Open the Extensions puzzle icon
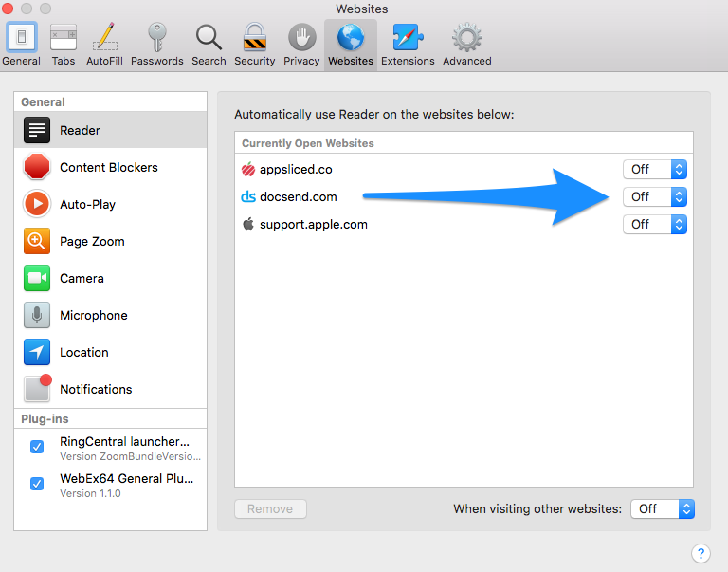This screenshot has width=728, height=572. 408,37
